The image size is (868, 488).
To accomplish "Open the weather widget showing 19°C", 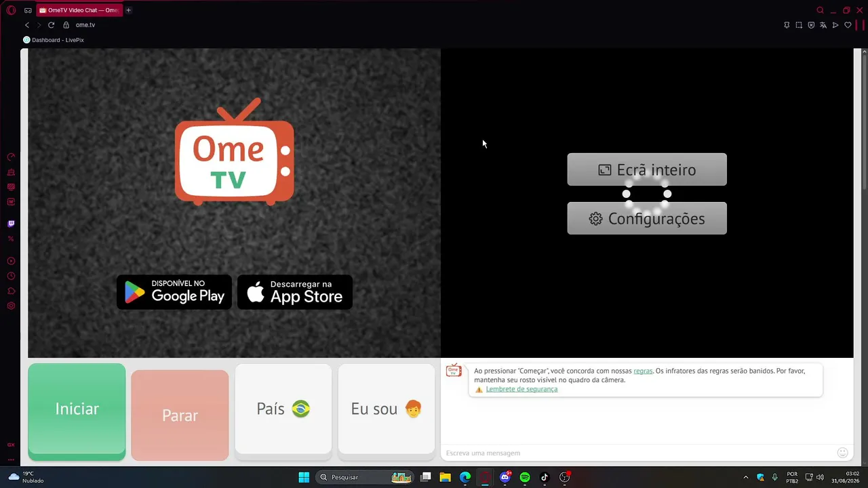I will click(x=26, y=477).
